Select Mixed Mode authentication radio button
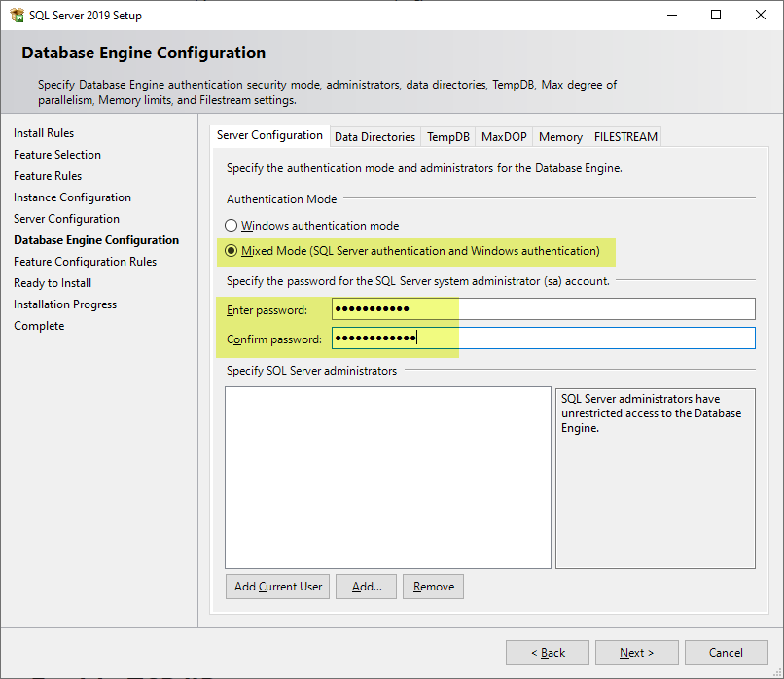This screenshot has width=784, height=679. pyautogui.click(x=232, y=251)
